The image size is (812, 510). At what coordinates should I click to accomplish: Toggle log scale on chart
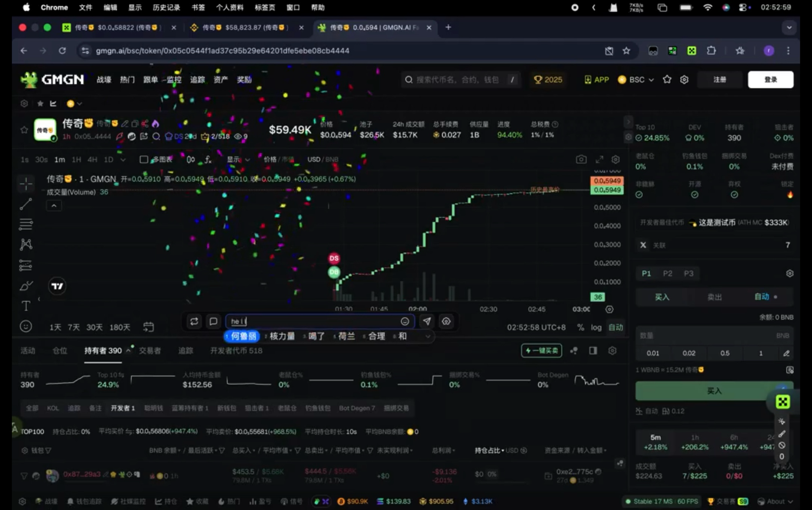click(596, 327)
